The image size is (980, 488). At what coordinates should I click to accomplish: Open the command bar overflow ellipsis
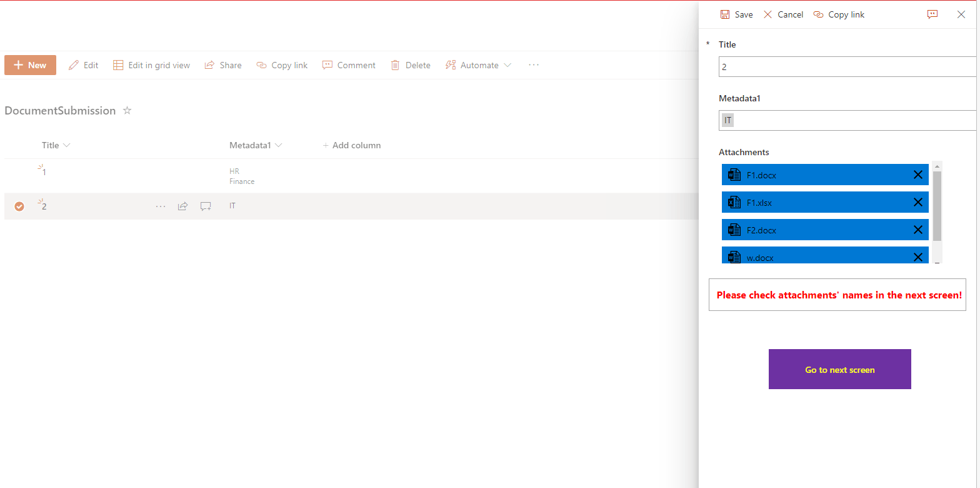coord(533,64)
